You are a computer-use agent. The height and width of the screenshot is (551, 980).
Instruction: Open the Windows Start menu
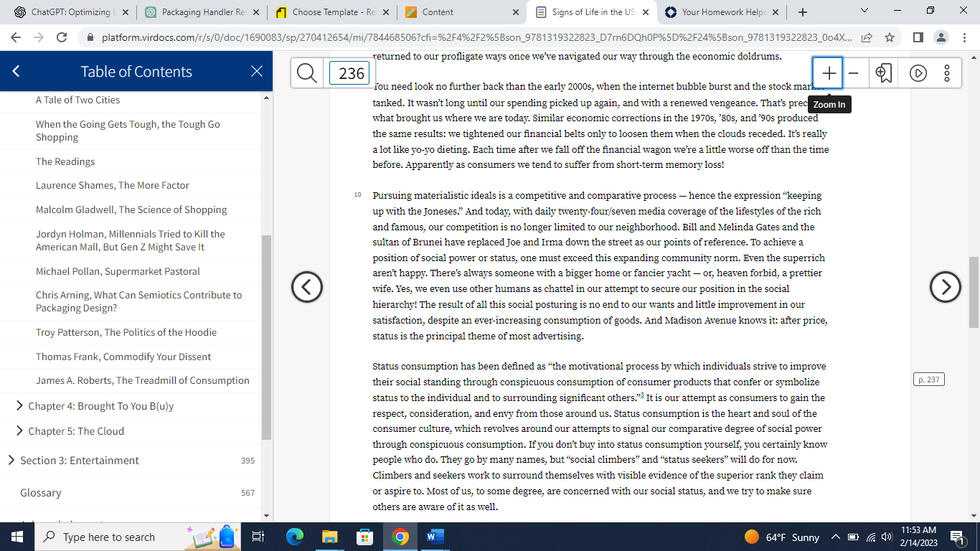[x=17, y=537]
